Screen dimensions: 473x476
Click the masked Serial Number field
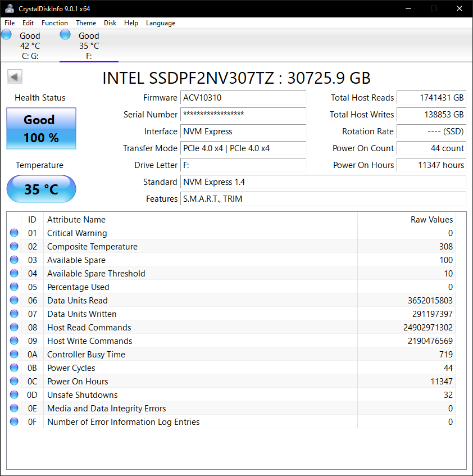pos(243,115)
